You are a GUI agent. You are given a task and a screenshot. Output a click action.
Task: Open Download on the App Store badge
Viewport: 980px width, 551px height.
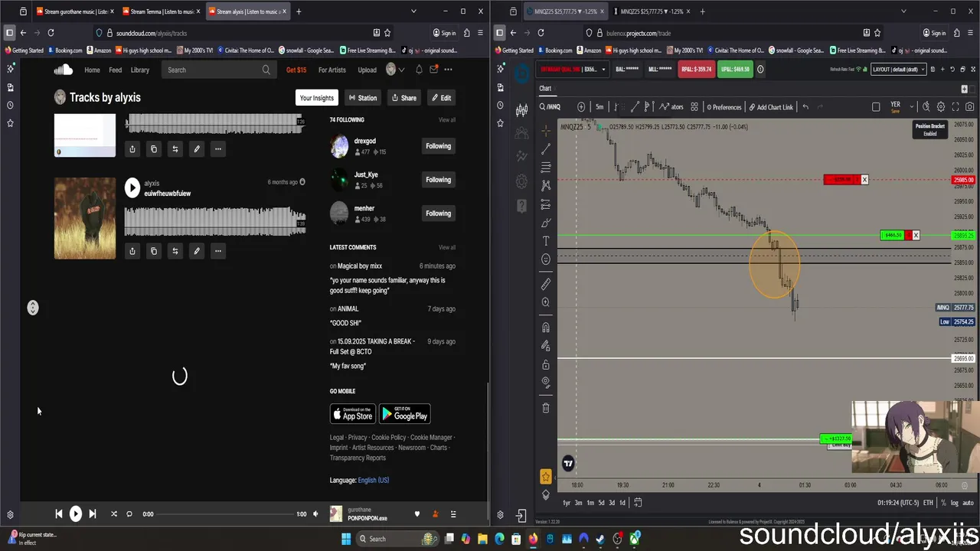click(x=353, y=415)
